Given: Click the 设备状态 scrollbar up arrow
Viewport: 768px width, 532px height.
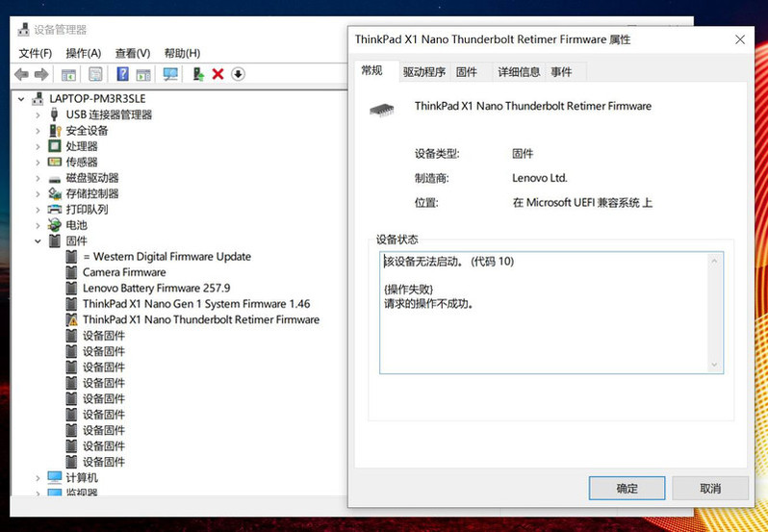Looking at the screenshot, I should (x=714, y=262).
